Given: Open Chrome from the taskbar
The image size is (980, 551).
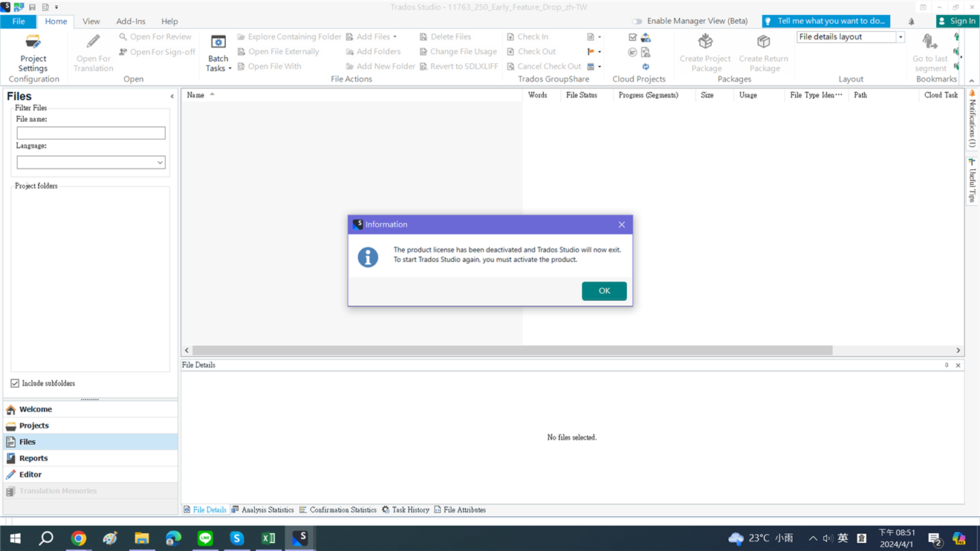Looking at the screenshot, I should click(79, 538).
